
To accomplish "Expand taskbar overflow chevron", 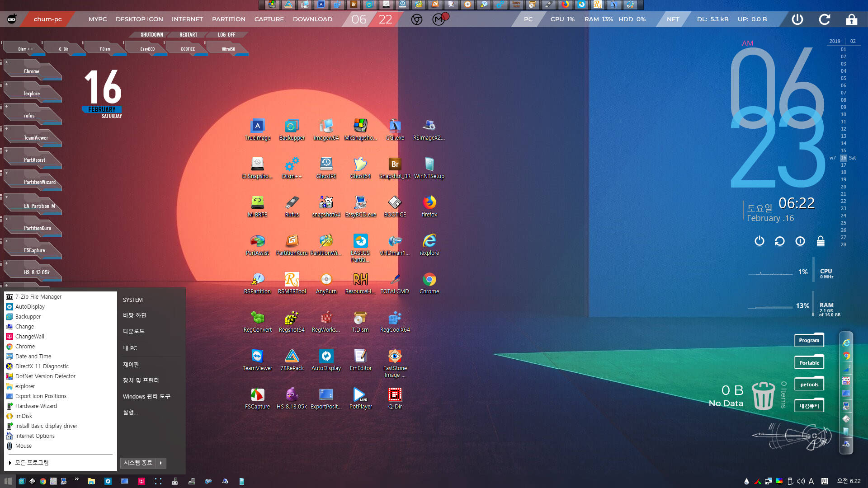I will click(76, 479).
